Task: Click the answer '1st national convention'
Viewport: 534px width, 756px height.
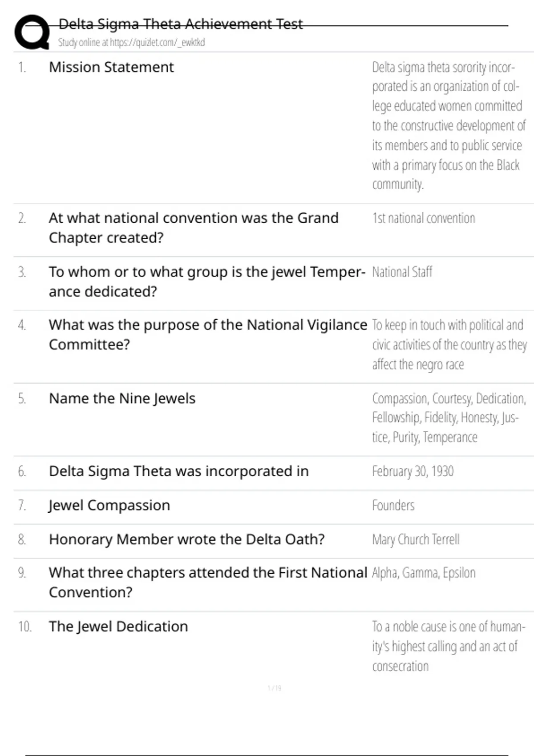Action: coord(424,218)
